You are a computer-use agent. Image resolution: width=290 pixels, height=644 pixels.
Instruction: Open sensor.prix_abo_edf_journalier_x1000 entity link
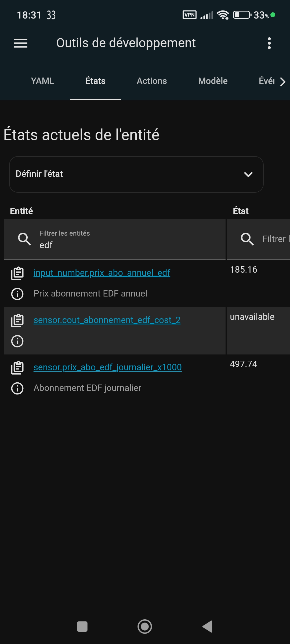point(107,367)
